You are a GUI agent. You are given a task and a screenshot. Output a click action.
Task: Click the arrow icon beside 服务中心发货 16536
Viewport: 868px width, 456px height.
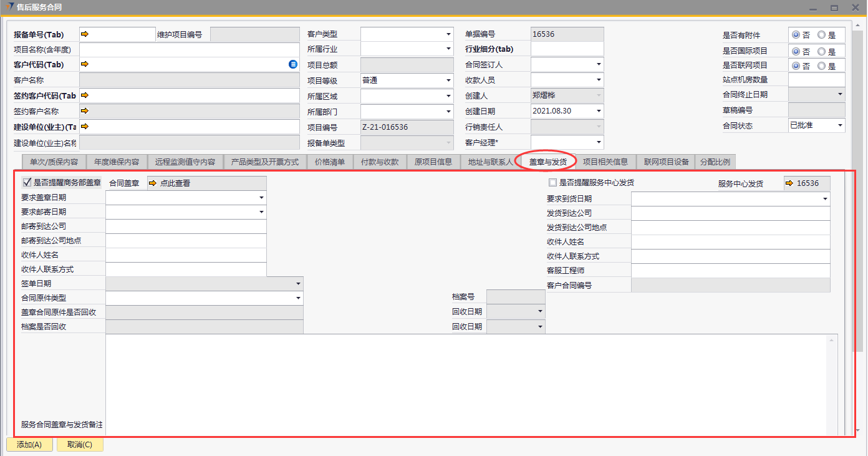[x=790, y=183]
